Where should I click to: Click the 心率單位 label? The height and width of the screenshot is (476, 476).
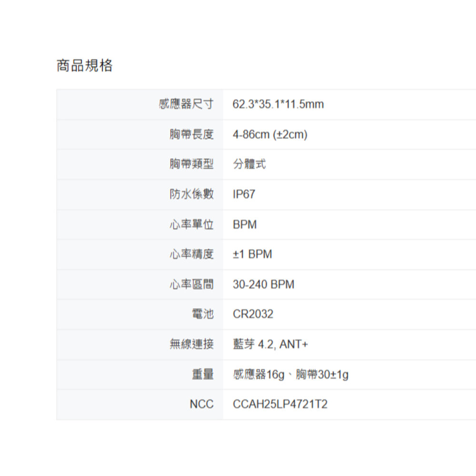point(191,224)
